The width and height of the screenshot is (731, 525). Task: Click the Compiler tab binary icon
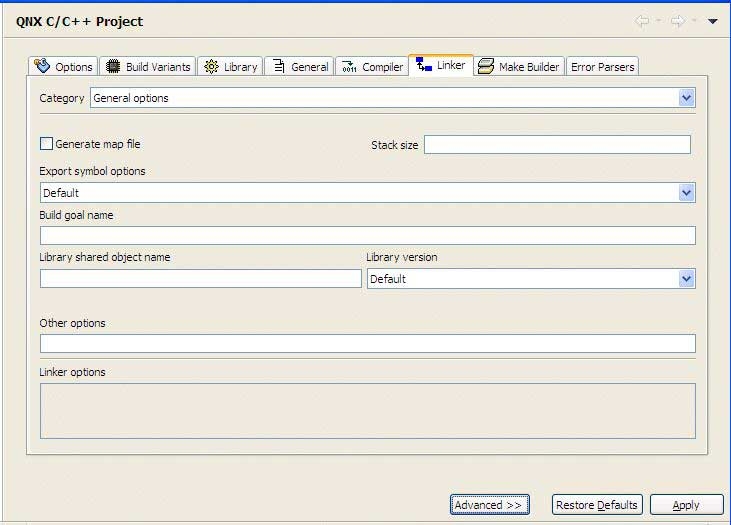click(x=348, y=67)
